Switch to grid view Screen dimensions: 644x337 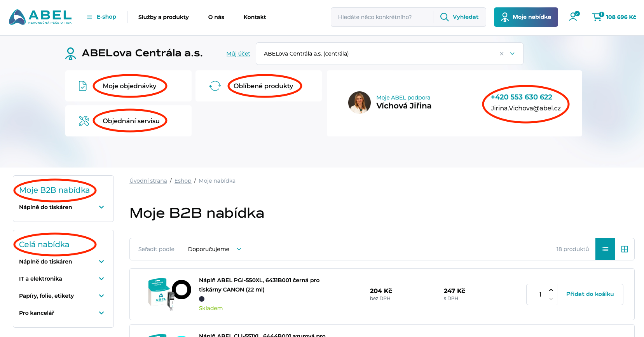point(625,249)
